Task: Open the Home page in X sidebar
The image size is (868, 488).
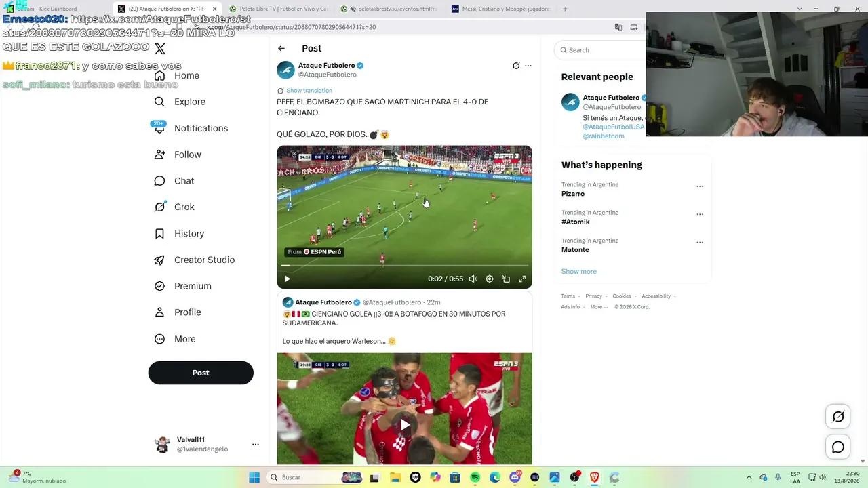Action: tap(177, 75)
